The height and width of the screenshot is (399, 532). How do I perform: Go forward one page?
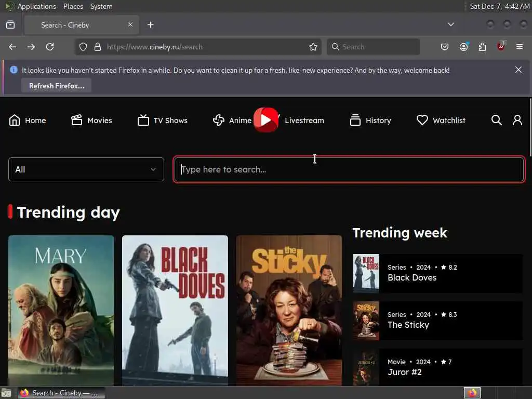[31, 47]
